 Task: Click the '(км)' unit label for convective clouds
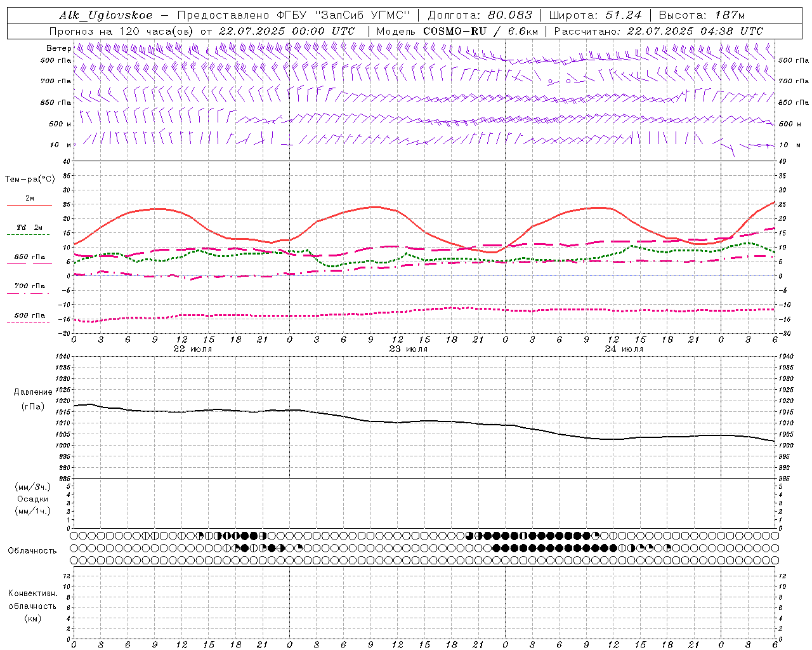[32, 618]
